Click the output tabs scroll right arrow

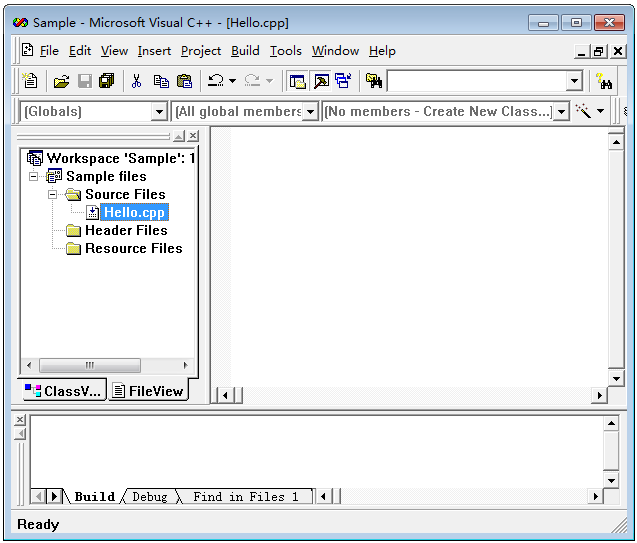(54, 496)
